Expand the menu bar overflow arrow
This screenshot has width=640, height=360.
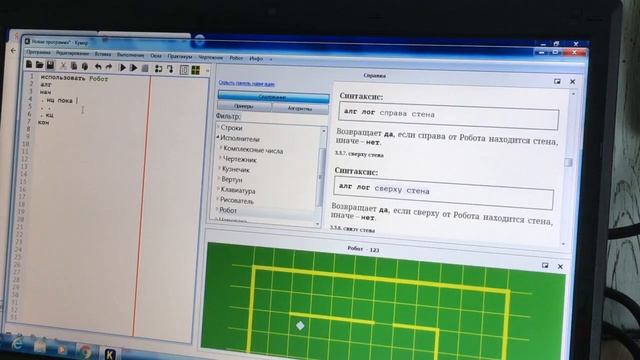(x=270, y=60)
